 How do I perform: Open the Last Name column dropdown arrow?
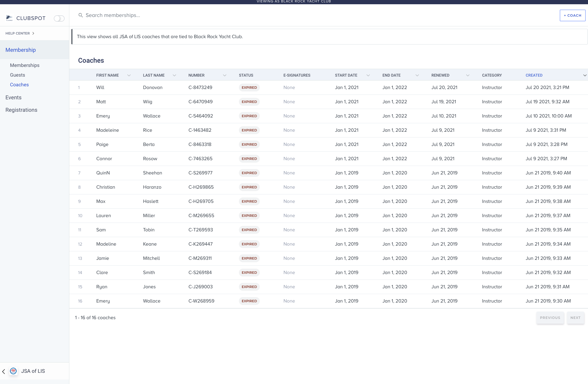[174, 75]
